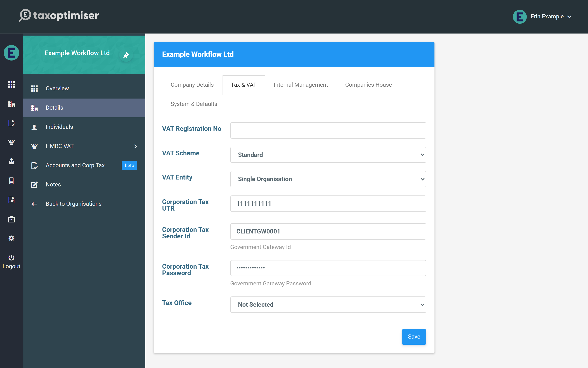Open settings gear icon in left rail
This screenshot has height=368, width=588.
11,238
